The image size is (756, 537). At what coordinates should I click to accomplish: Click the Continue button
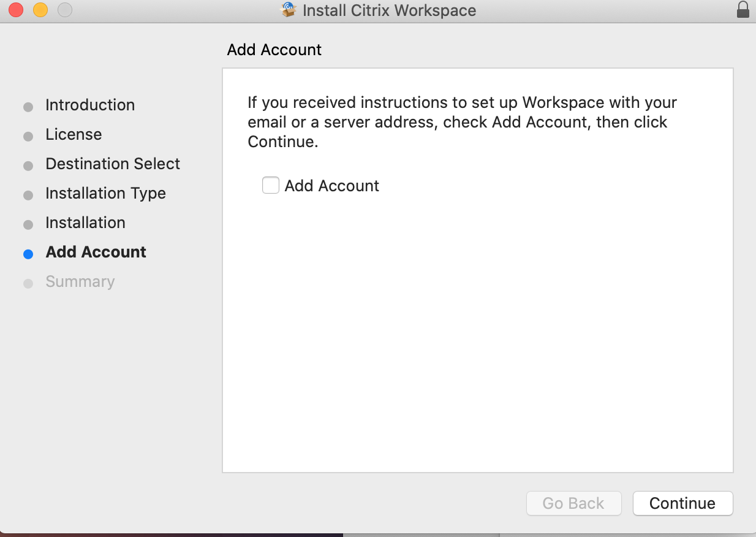682,503
